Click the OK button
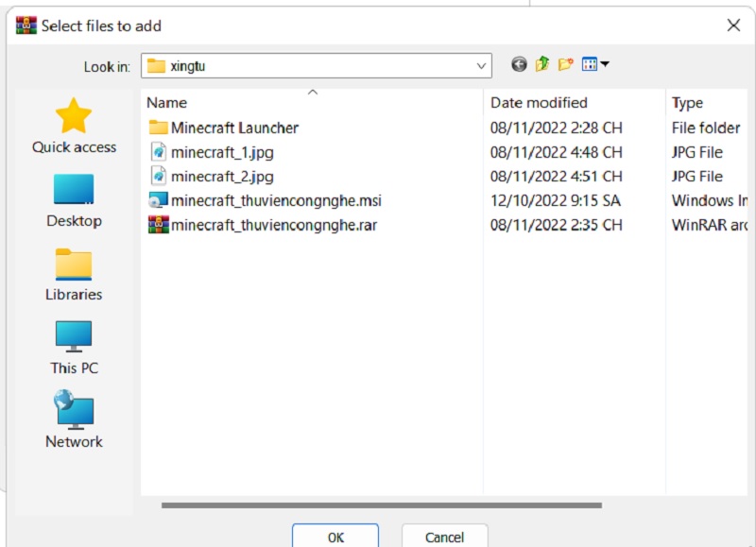The height and width of the screenshot is (547, 756). click(335, 537)
